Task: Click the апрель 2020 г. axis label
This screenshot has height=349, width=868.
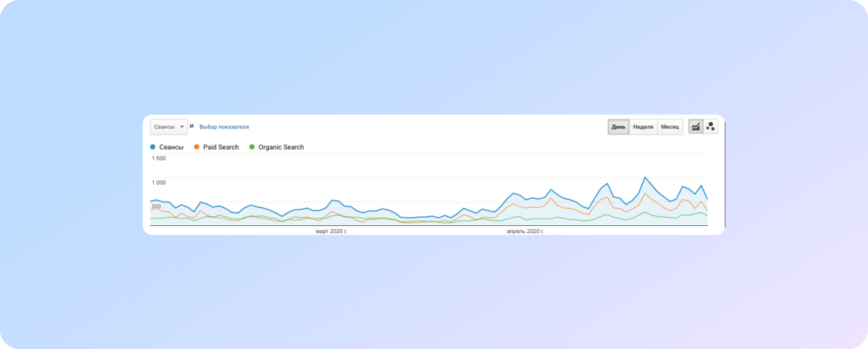Action: pos(525,232)
